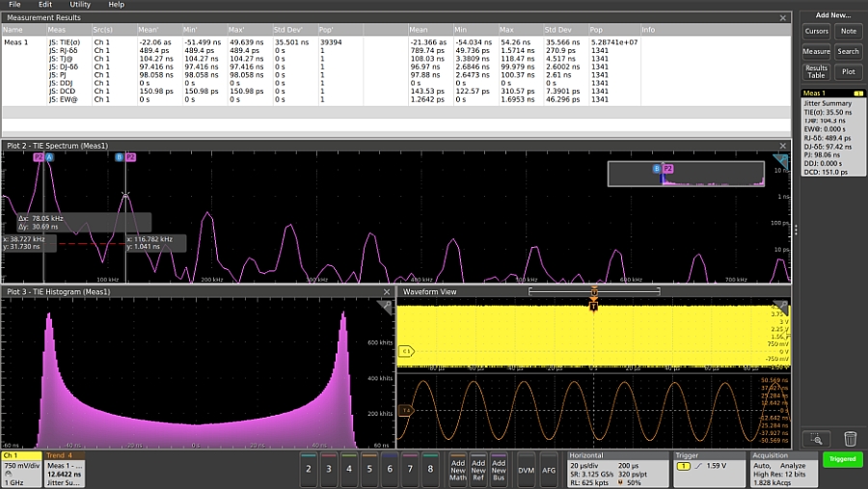Click the trash can delete icon
Viewport: 868px width, 489px height.
pyautogui.click(x=851, y=439)
